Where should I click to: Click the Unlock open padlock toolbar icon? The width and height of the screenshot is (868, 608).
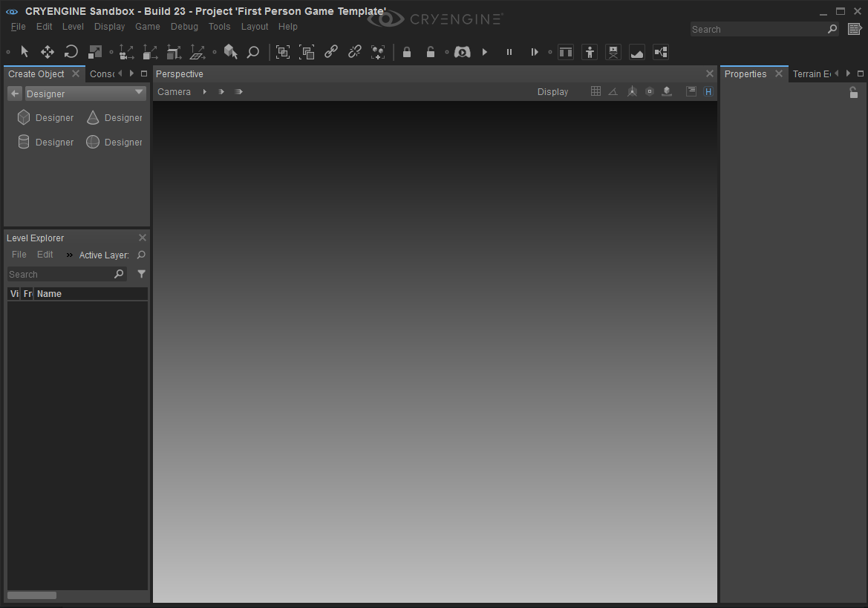[430, 52]
